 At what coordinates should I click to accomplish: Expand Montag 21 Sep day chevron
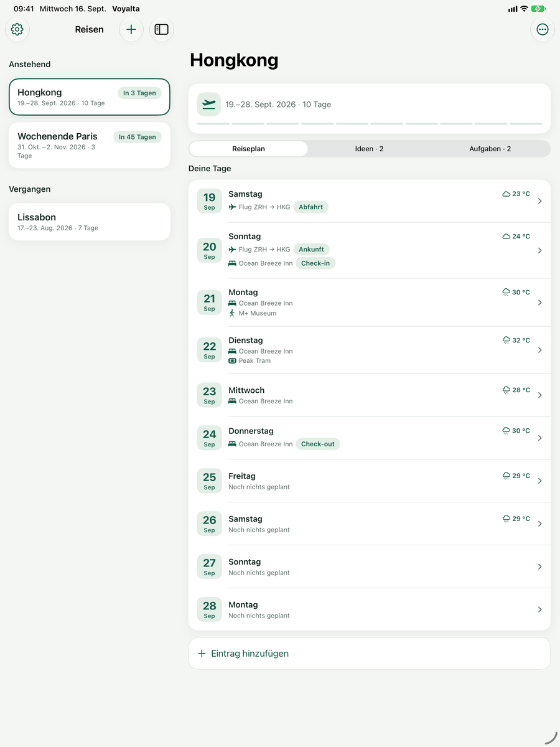[x=539, y=303]
